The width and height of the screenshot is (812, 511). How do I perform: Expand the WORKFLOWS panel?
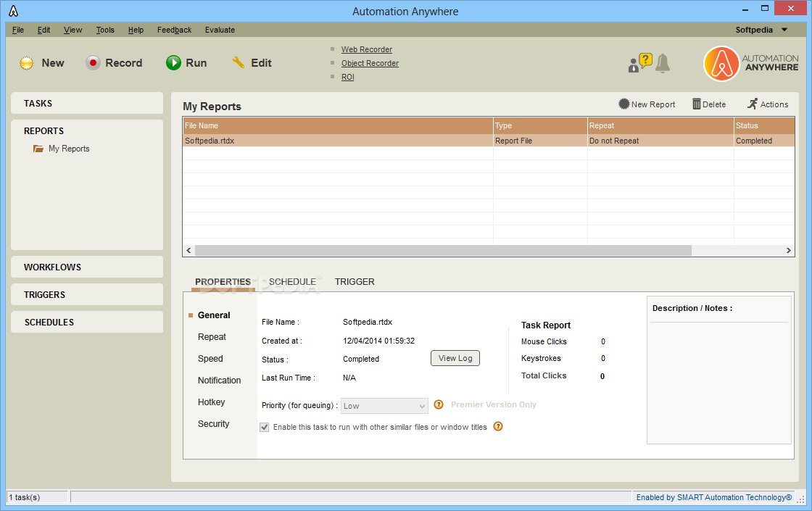(x=87, y=267)
